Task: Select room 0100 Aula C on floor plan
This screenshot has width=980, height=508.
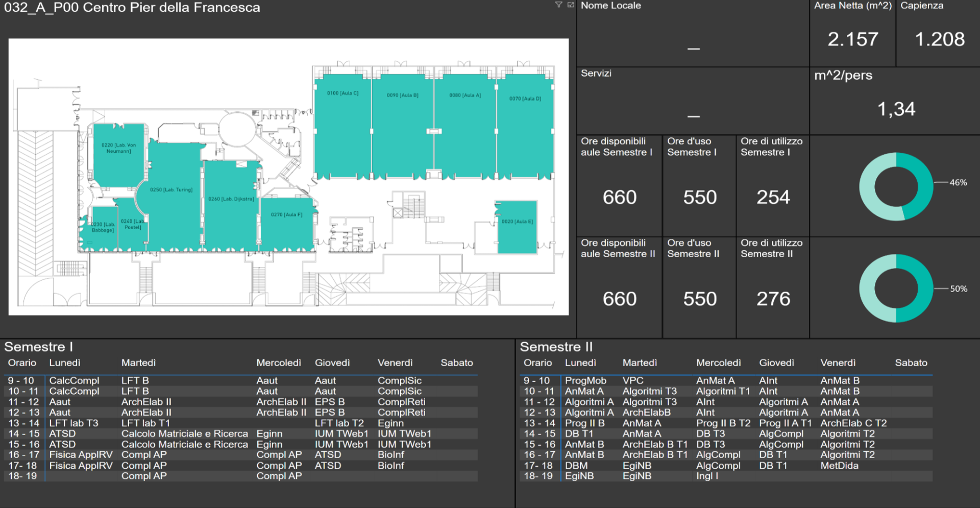Action: (x=342, y=128)
